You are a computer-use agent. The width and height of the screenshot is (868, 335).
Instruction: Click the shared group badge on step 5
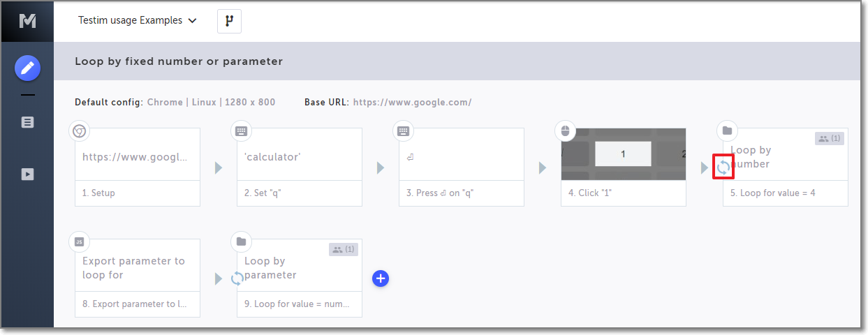(x=830, y=138)
